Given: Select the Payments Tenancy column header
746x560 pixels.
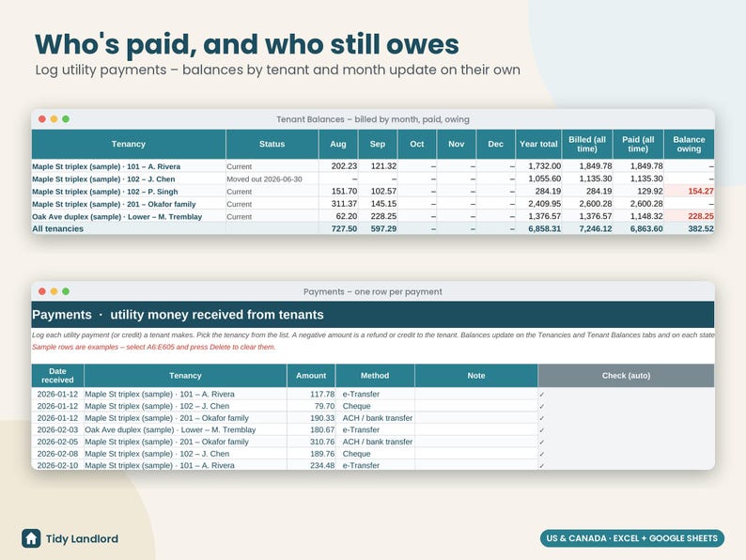Looking at the screenshot, I should pyautogui.click(x=185, y=376).
